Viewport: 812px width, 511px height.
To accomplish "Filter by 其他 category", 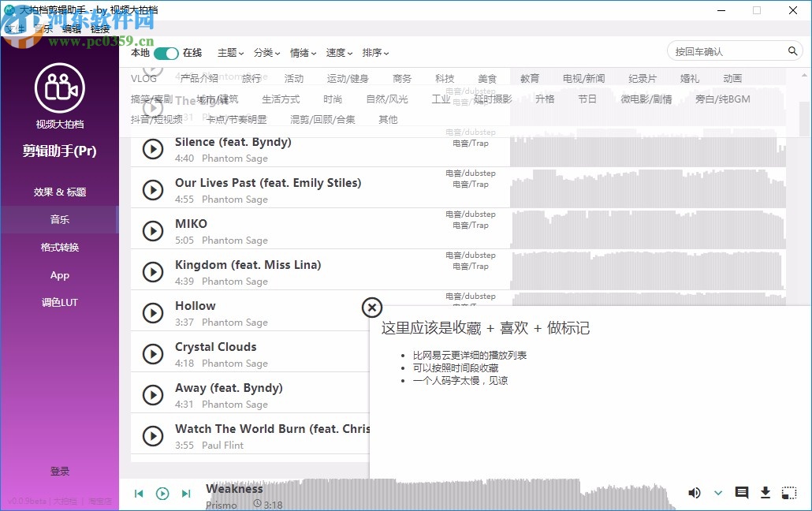I will click(x=388, y=120).
